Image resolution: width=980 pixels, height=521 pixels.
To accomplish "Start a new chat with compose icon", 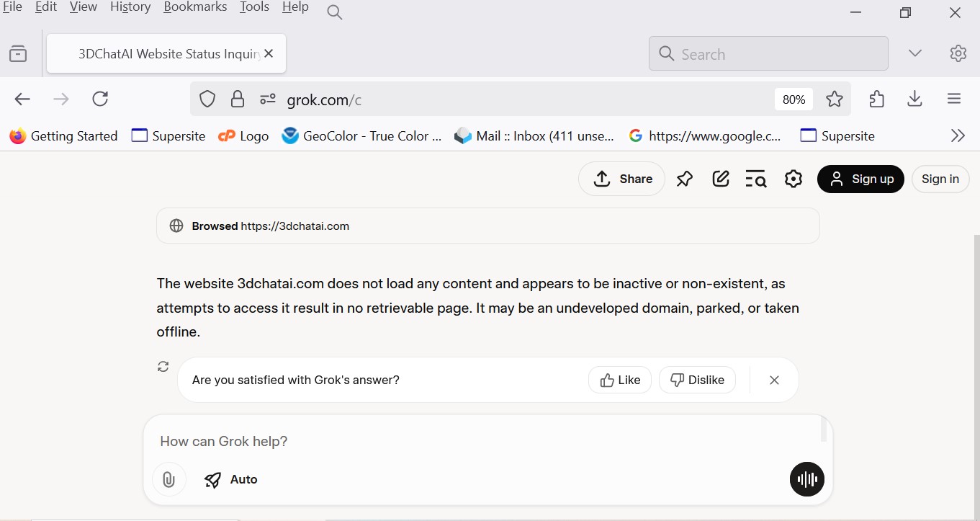I will click(x=721, y=179).
